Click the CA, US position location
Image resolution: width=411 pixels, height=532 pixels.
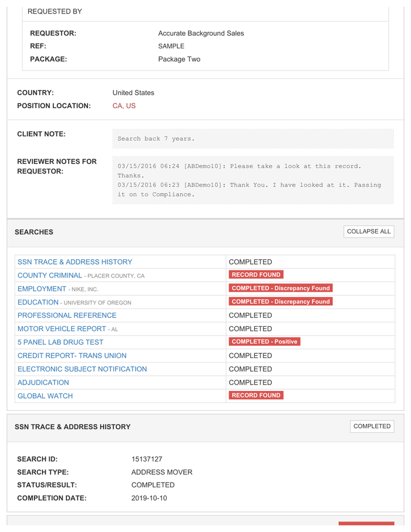tap(124, 106)
